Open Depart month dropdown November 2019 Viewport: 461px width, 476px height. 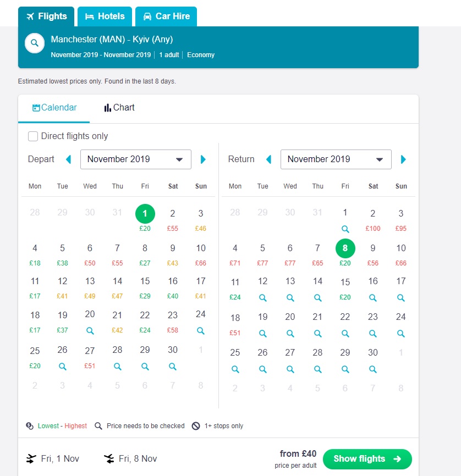(x=135, y=159)
